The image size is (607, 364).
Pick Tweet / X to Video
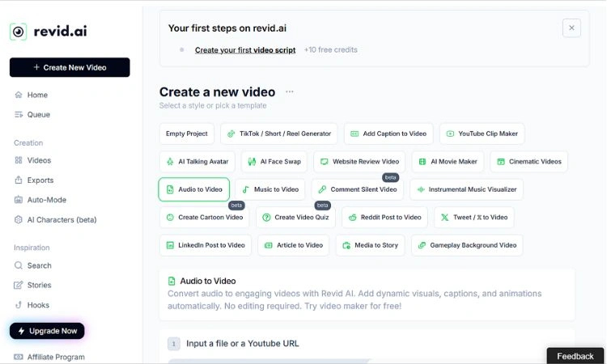click(473, 218)
